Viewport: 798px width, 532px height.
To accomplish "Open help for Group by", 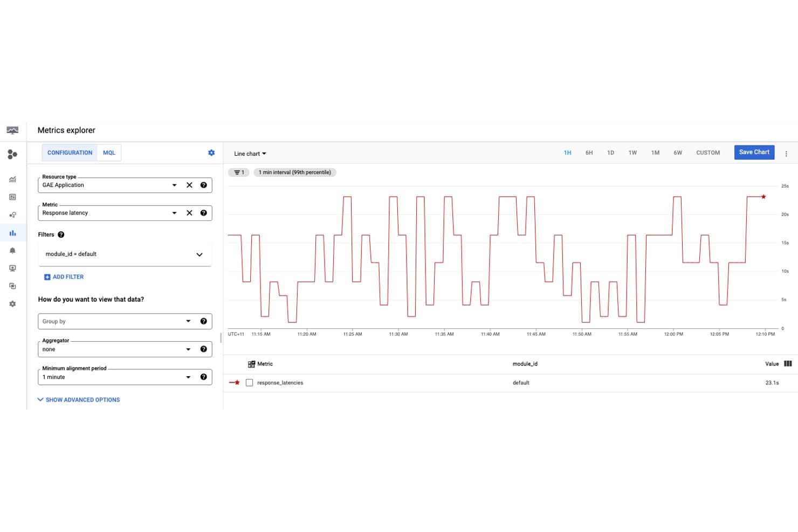I will [x=203, y=321].
